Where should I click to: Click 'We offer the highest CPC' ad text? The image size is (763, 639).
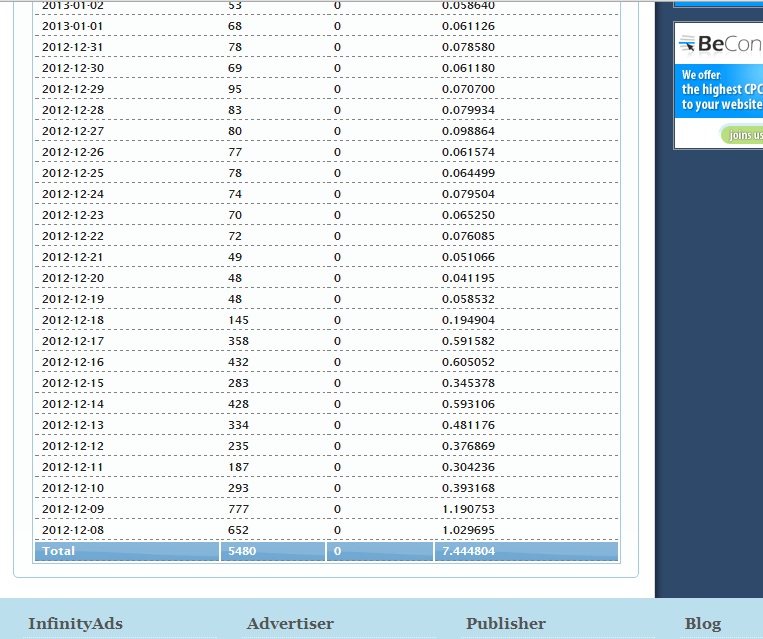click(x=721, y=90)
